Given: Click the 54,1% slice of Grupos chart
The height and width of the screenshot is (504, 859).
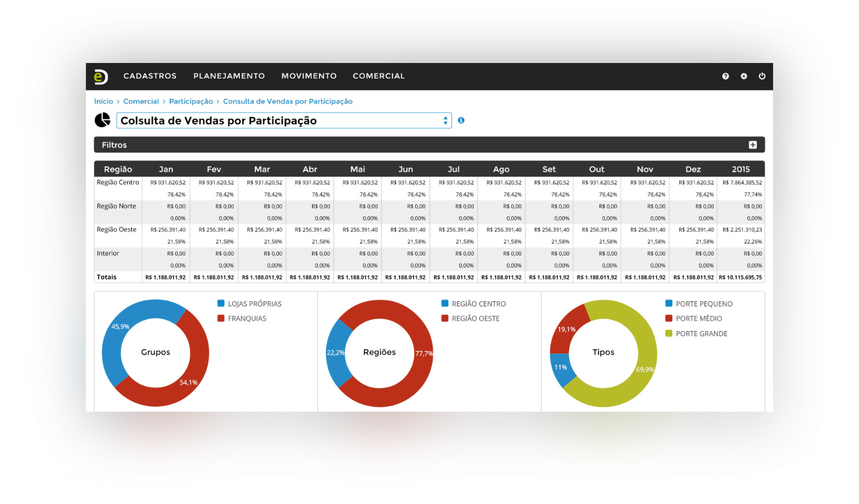Looking at the screenshot, I should (189, 382).
